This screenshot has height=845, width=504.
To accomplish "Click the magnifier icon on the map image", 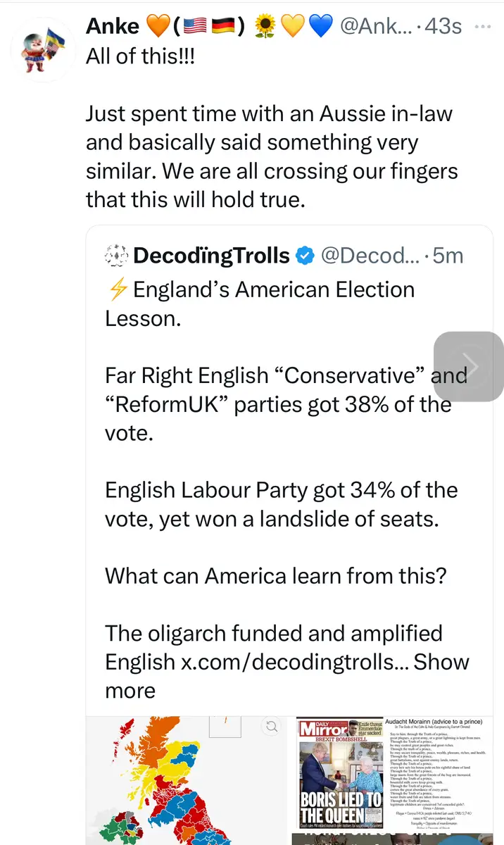I will coord(270,727).
